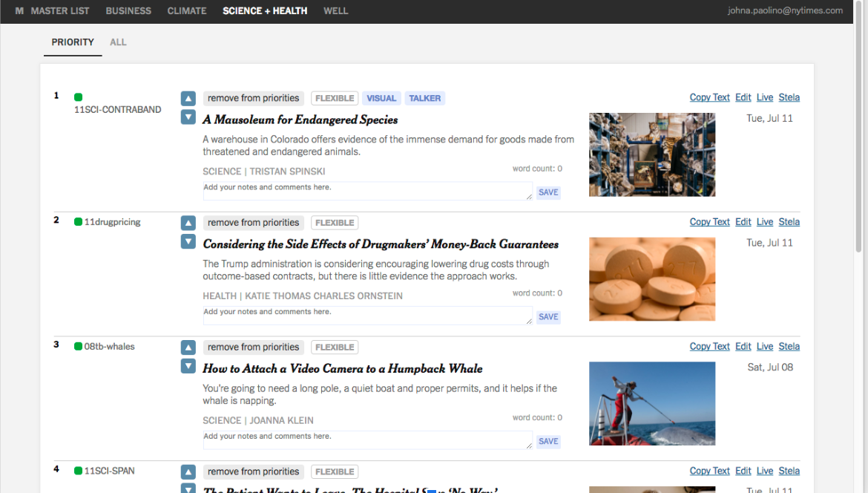Move 11SCI-SPAN story up

tap(188, 472)
